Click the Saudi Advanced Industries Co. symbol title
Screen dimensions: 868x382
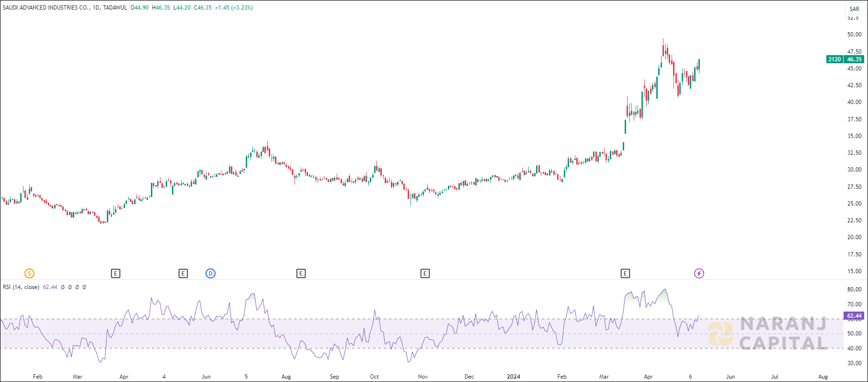pos(46,8)
